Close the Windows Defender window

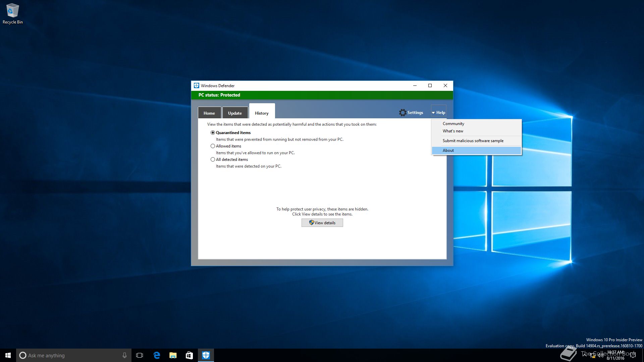(445, 85)
